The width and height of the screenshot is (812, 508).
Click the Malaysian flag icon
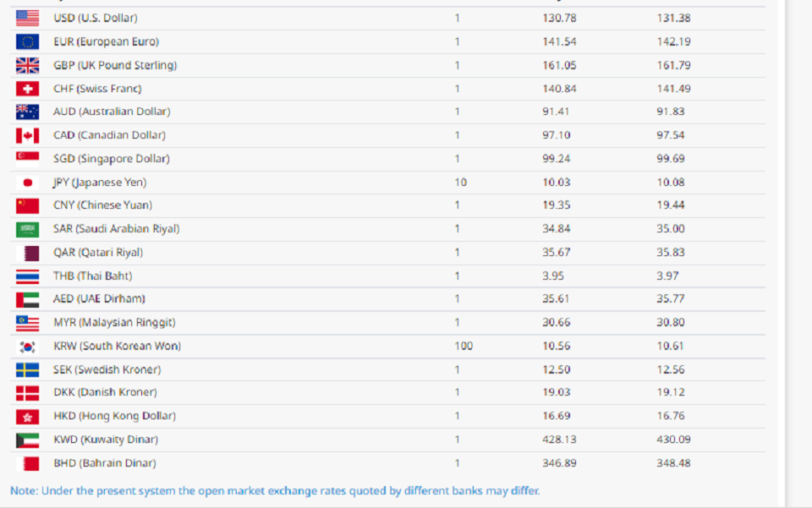(27, 323)
